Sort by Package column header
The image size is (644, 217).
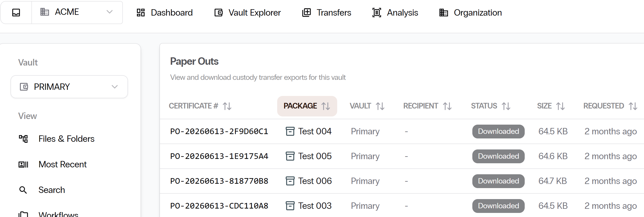[x=307, y=106]
